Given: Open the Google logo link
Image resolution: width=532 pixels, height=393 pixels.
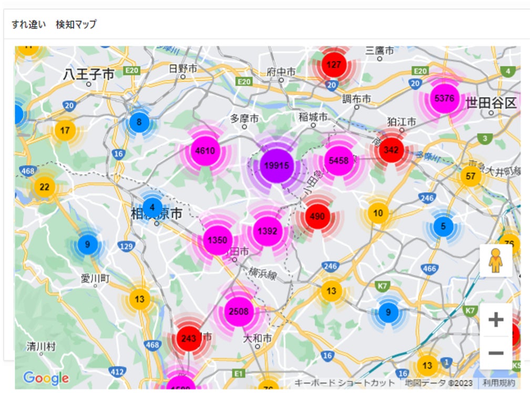Looking at the screenshot, I should pos(46,378).
